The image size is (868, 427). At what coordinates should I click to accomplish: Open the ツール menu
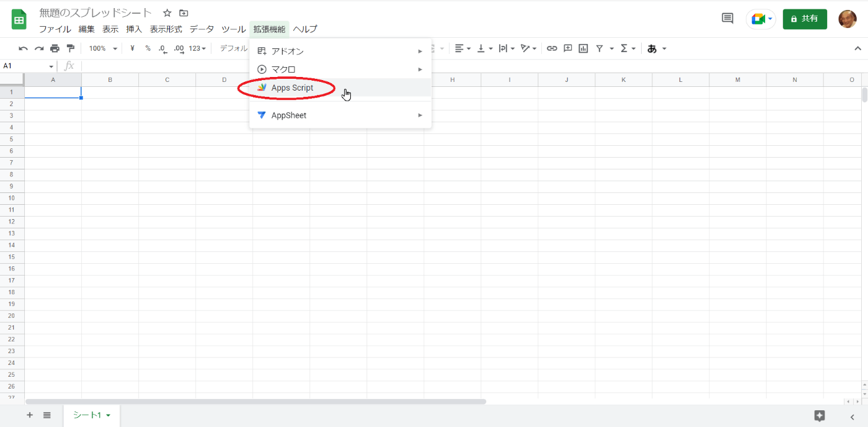pos(234,29)
